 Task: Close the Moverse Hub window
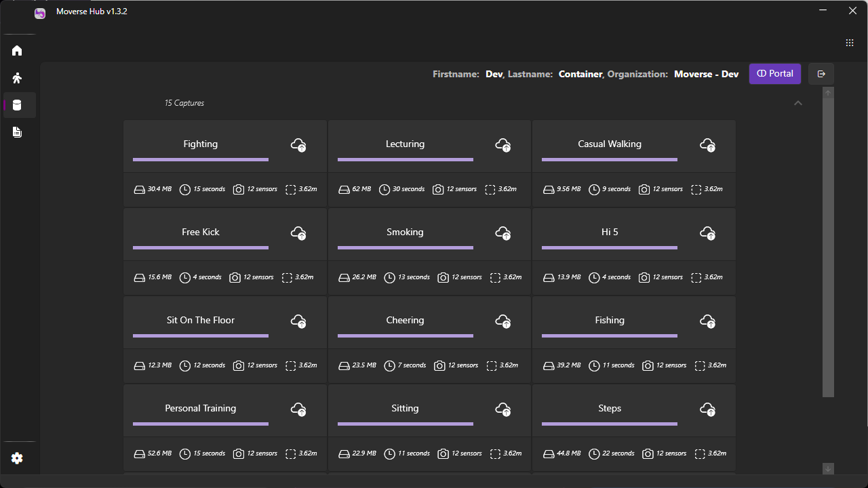click(852, 11)
